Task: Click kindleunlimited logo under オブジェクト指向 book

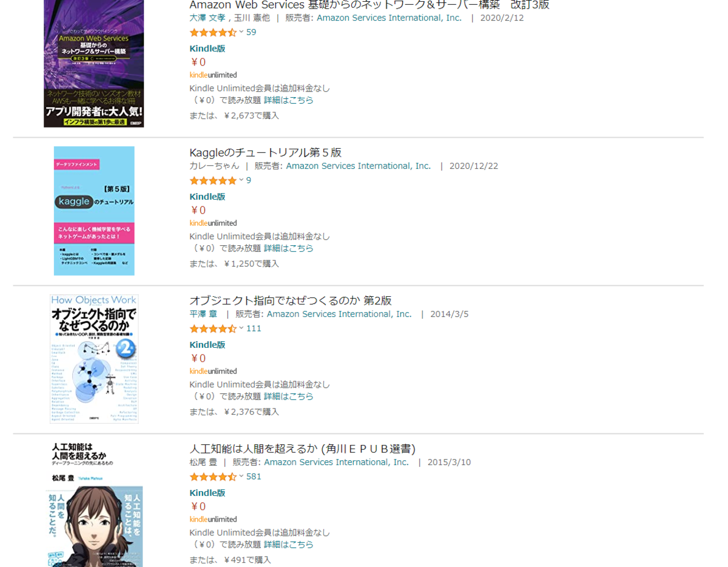Action: pos(213,371)
